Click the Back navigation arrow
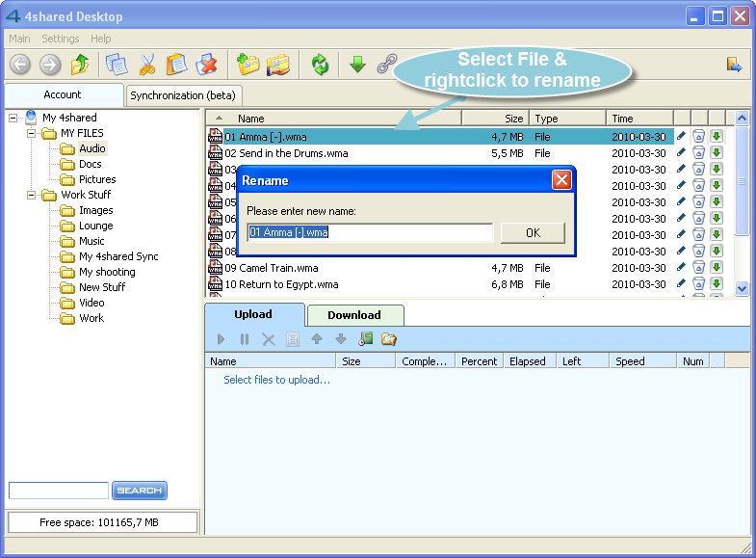The image size is (756, 558). [20, 65]
